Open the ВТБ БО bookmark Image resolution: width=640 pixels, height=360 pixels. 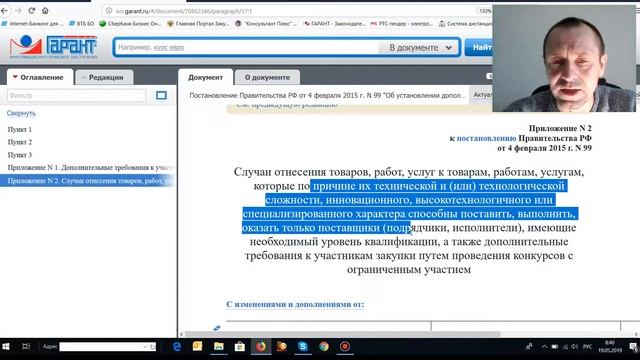tap(81, 24)
